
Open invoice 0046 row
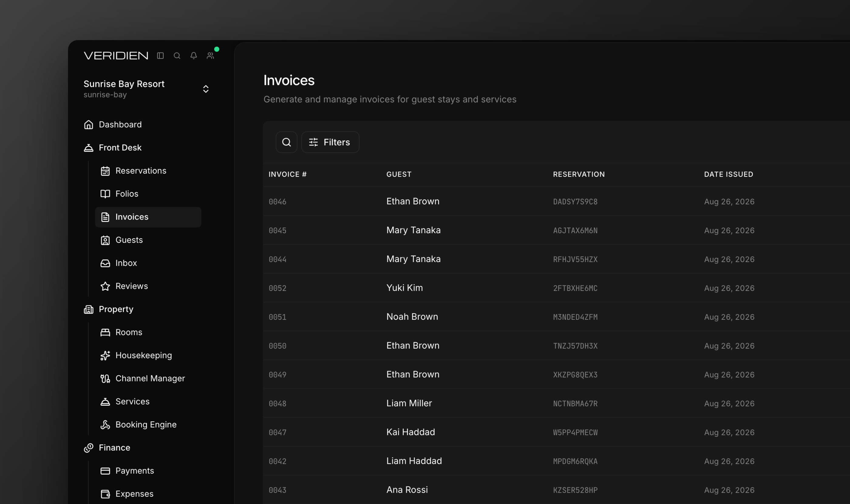(556, 201)
